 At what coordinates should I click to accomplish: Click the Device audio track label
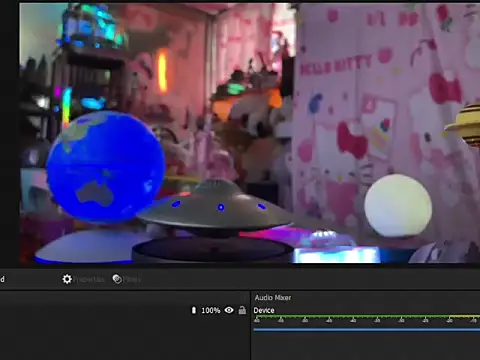(264, 310)
